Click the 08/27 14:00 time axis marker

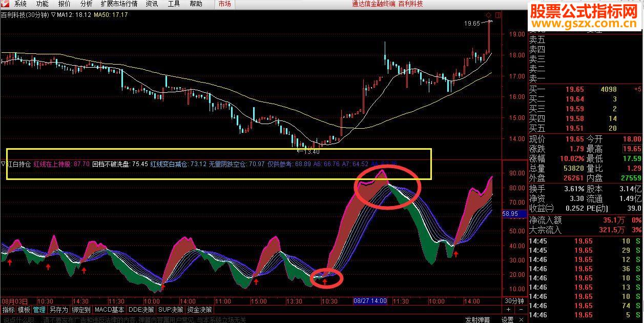coord(370,301)
